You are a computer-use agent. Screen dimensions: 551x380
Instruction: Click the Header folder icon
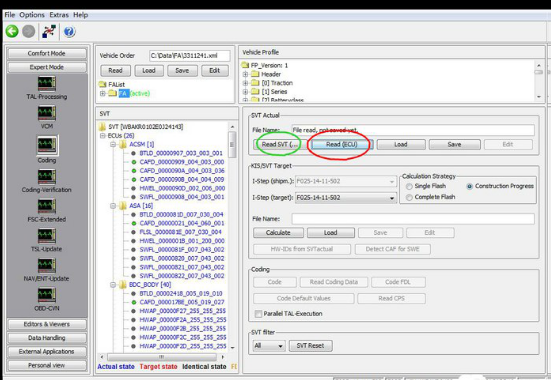pos(255,74)
